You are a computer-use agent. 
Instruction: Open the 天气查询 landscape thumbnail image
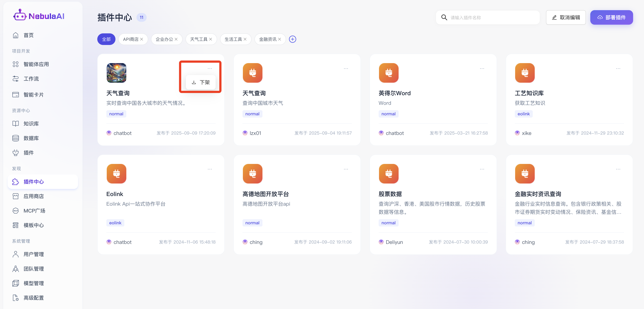tap(116, 73)
